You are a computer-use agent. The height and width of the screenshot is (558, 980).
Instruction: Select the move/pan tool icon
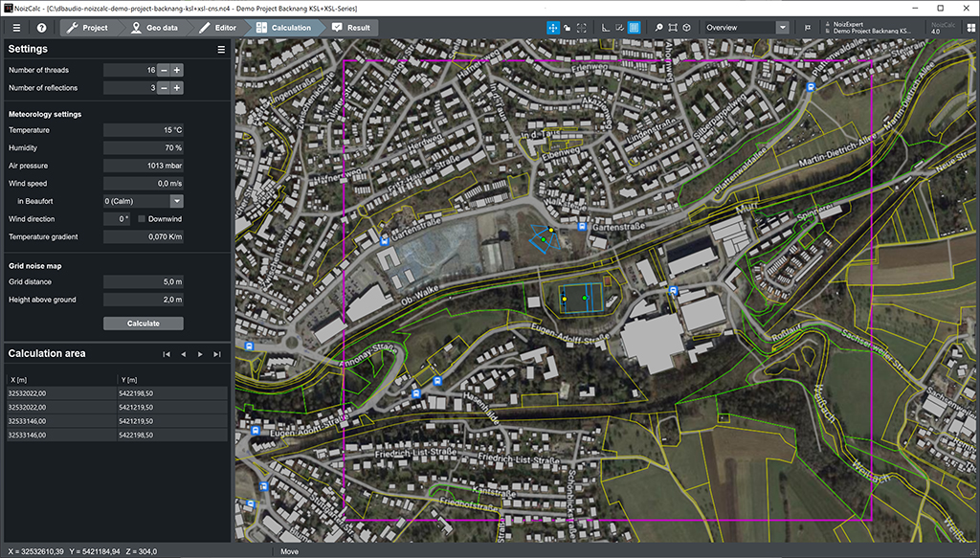[553, 28]
